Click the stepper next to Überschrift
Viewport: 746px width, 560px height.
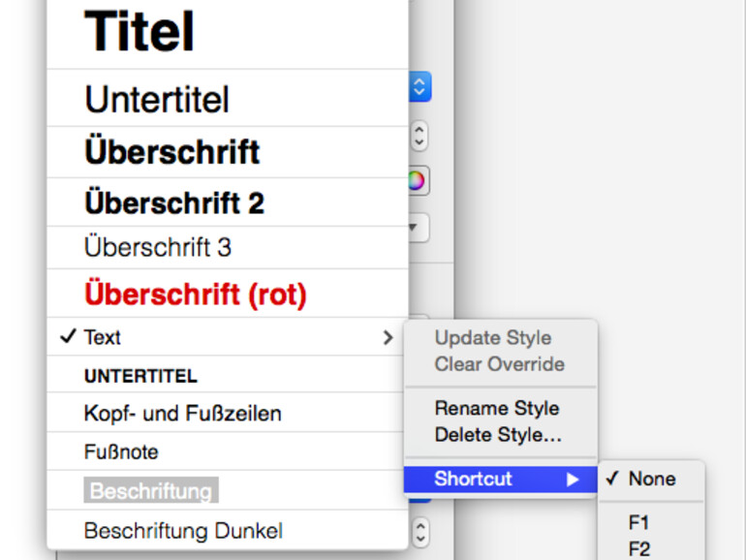point(419,137)
